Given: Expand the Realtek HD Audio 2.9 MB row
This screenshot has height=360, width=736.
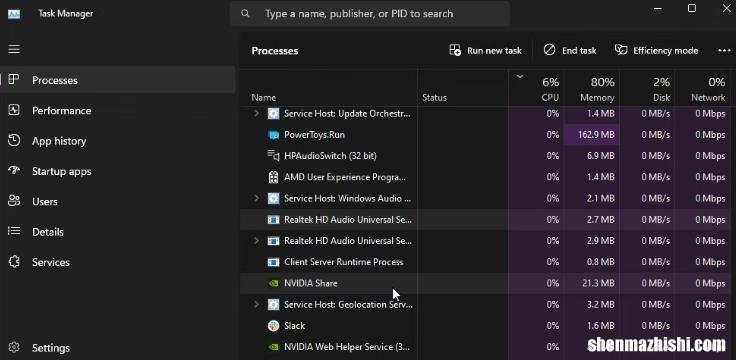Looking at the screenshot, I should click(256, 241).
